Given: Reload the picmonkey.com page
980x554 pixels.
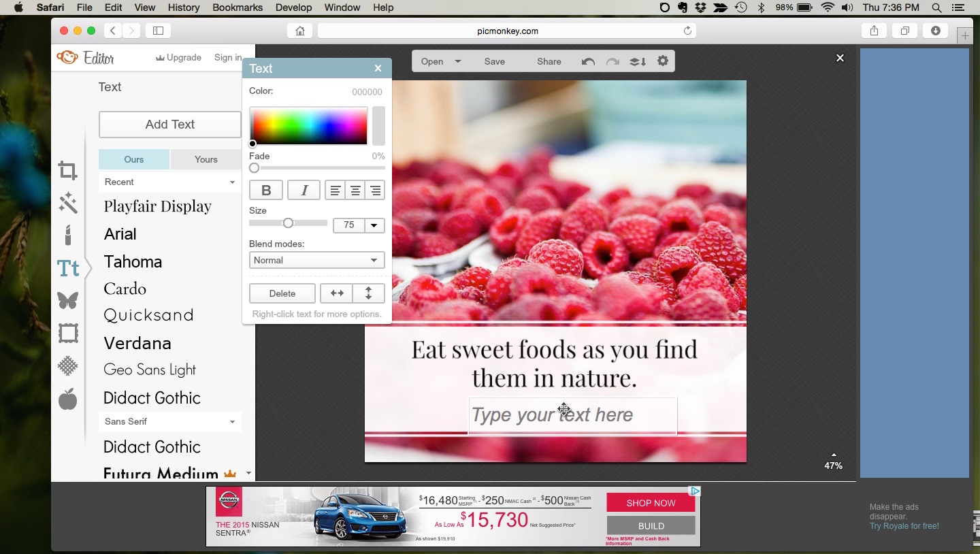Looking at the screenshot, I should click(x=687, y=31).
